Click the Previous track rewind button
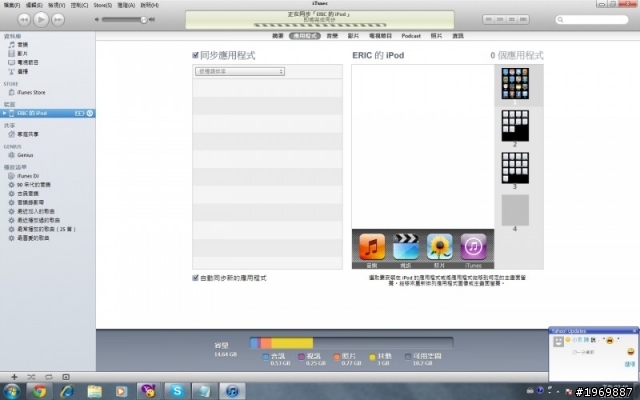Viewport: 640px width, 400px height. pos(24,19)
